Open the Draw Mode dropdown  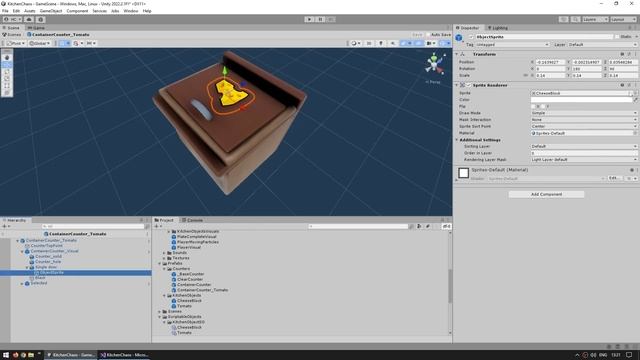coord(584,113)
